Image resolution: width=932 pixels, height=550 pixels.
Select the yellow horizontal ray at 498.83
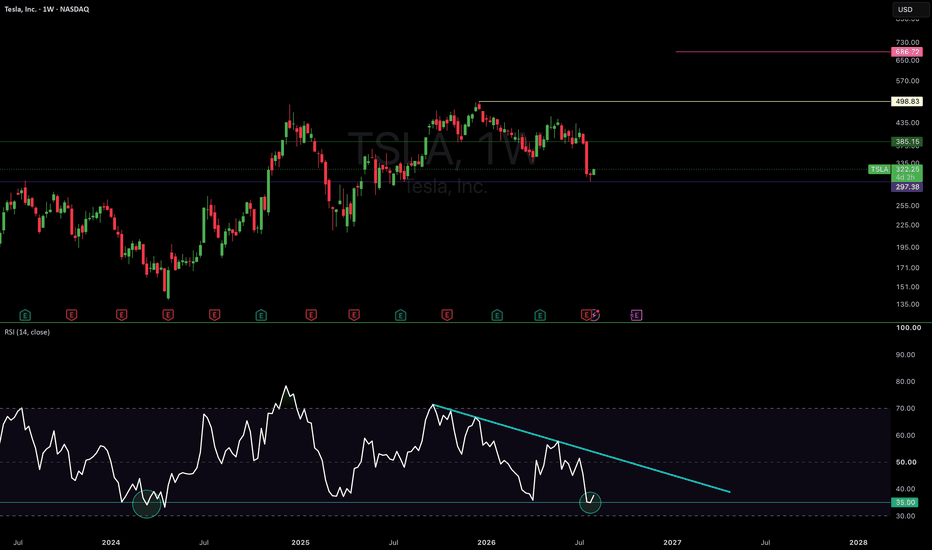685,102
